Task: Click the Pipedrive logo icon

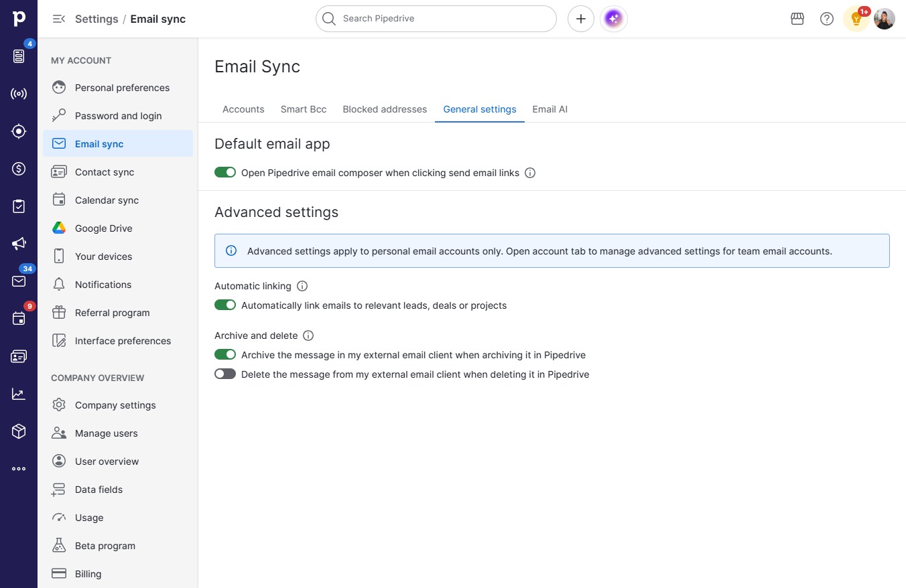Action: pos(19,18)
